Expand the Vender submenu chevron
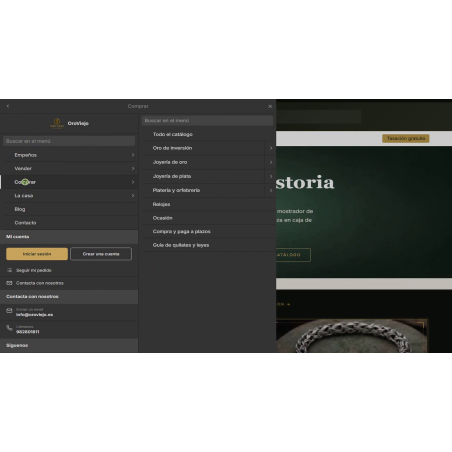This screenshot has width=452, height=452. point(133,169)
